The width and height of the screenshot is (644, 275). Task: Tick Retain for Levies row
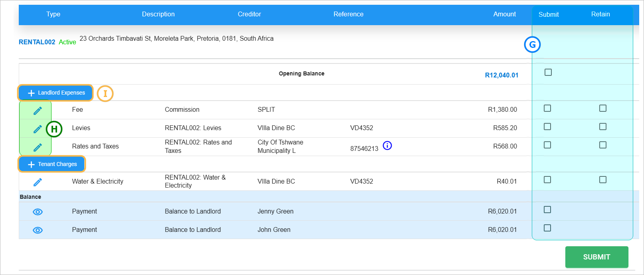[603, 127]
